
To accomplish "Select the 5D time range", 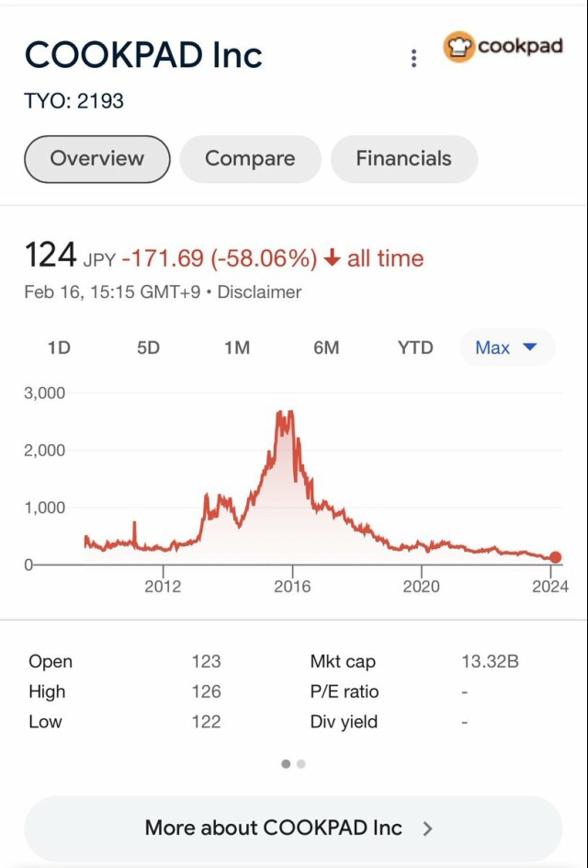I will 148,348.
